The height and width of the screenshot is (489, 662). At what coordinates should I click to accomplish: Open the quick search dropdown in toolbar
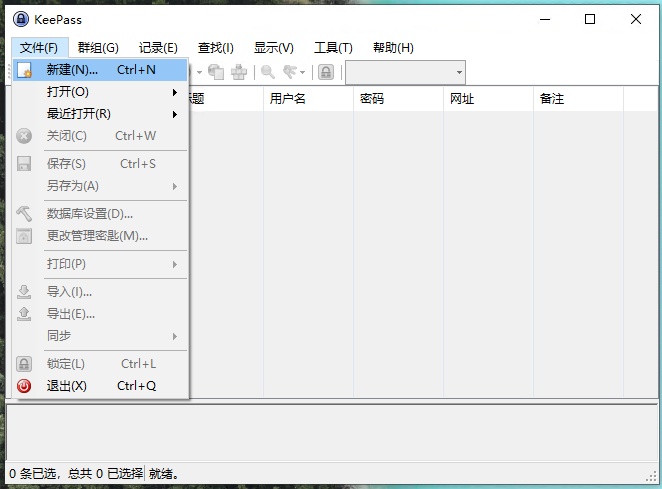tap(459, 72)
